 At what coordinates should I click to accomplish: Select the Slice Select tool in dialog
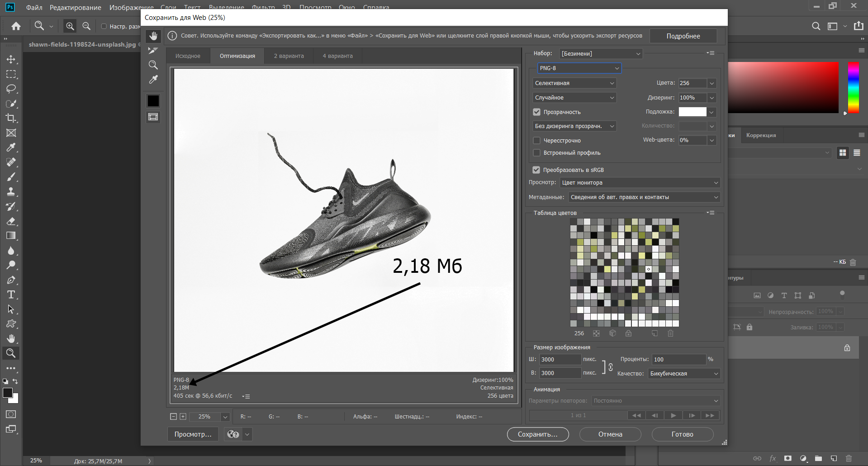(153, 50)
